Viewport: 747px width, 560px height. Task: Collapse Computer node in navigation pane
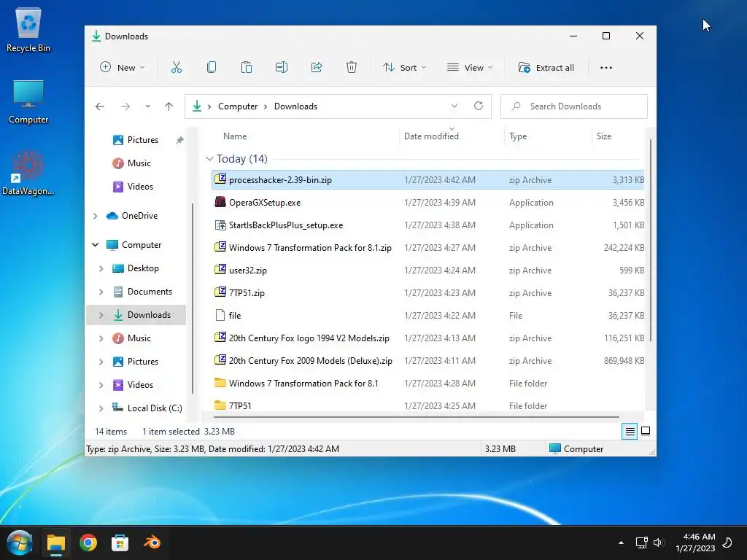click(96, 245)
